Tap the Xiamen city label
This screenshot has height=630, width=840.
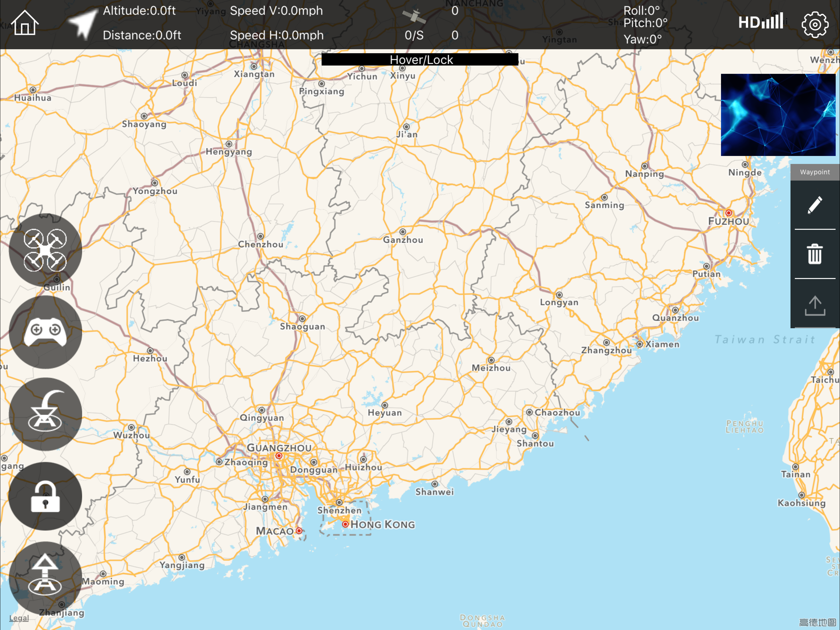662,344
